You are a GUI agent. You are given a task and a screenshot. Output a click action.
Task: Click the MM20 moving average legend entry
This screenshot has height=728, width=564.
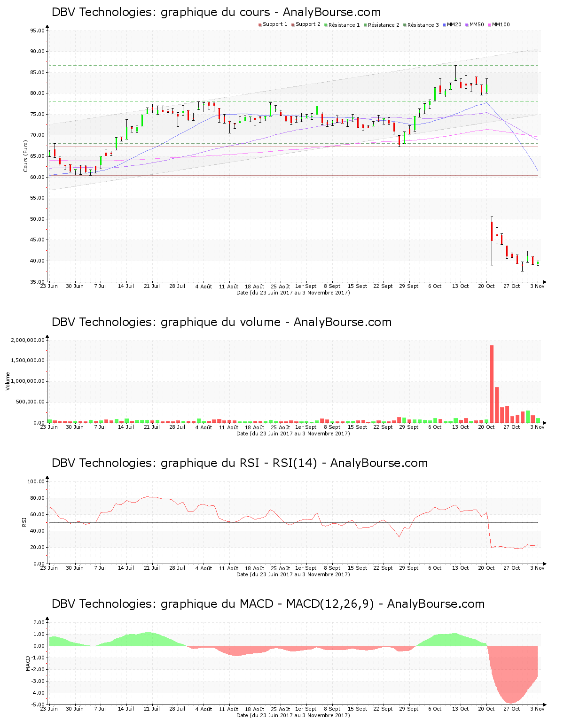(452, 24)
